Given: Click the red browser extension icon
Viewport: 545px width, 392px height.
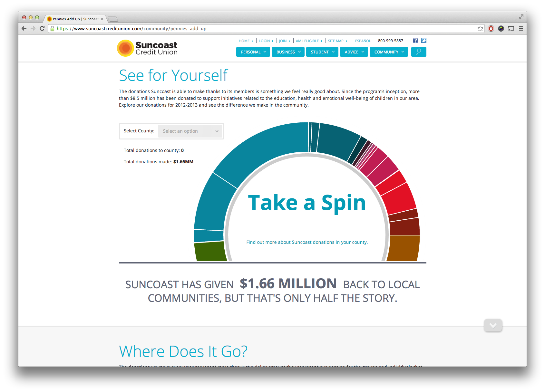Looking at the screenshot, I should 491,28.
